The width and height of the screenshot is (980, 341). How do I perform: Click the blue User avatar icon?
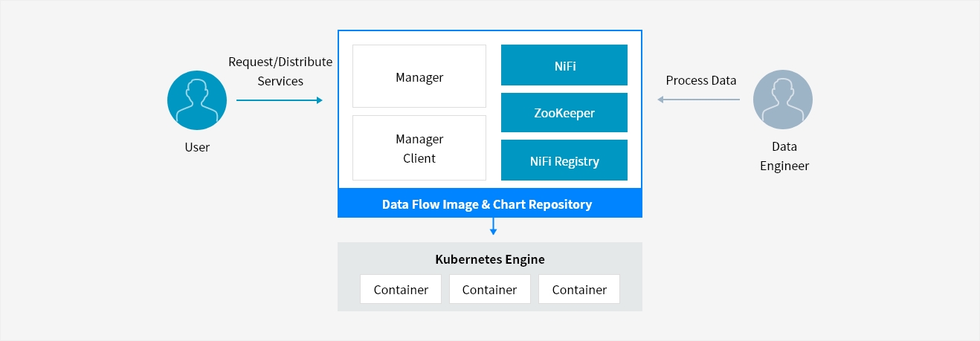coord(197,100)
